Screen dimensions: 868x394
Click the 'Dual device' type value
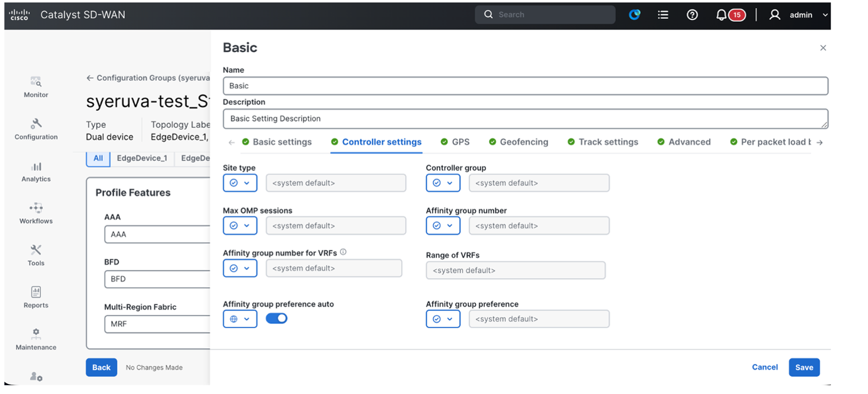click(110, 137)
